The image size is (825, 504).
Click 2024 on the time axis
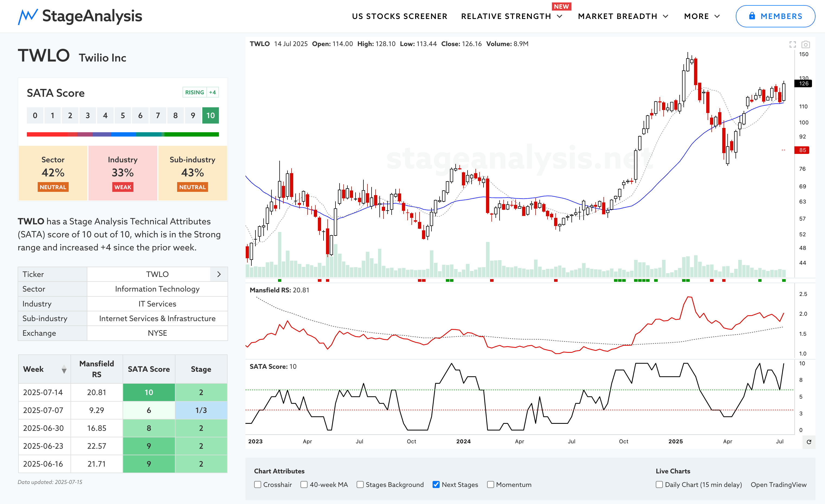tap(463, 441)
